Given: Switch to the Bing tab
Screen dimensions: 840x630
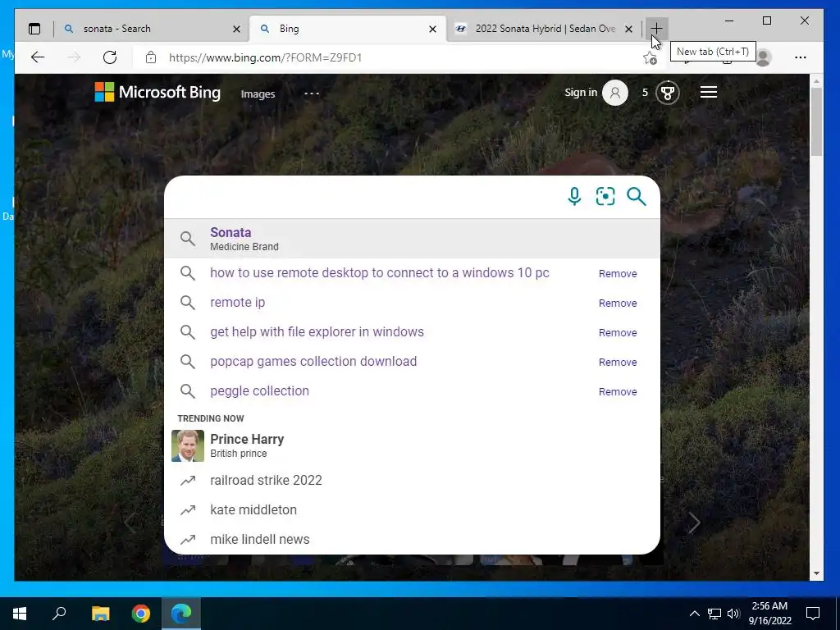Looking at the screenshot, I should [x=348, y=29].
